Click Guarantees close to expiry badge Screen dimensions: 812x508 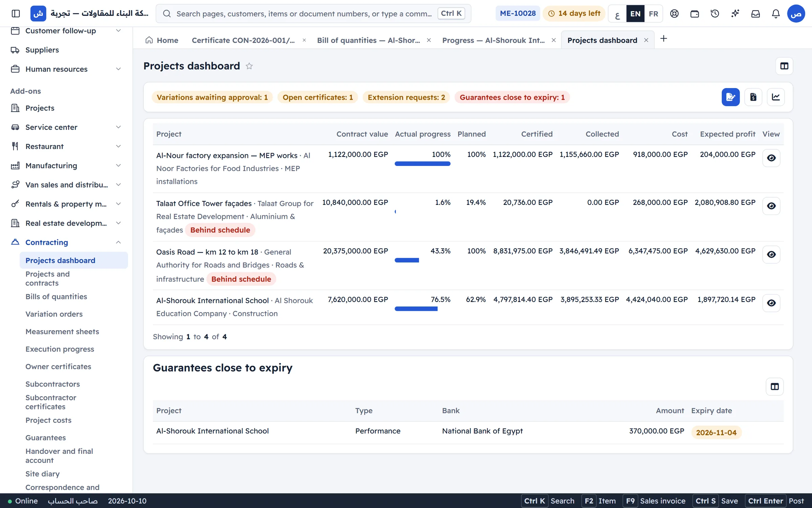[x=512, y=97]
